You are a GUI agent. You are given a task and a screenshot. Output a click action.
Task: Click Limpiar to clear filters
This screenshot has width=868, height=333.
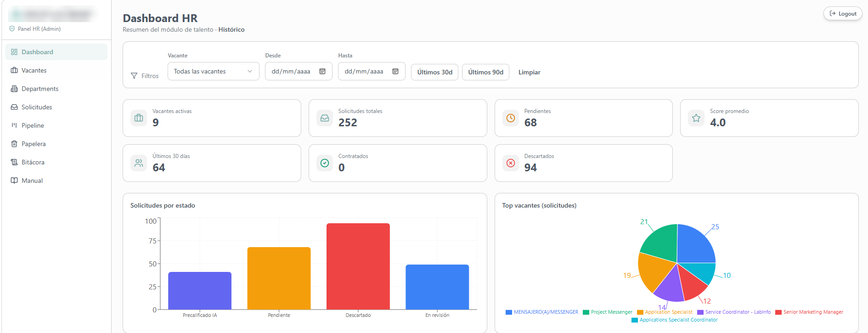click(529, 72)
